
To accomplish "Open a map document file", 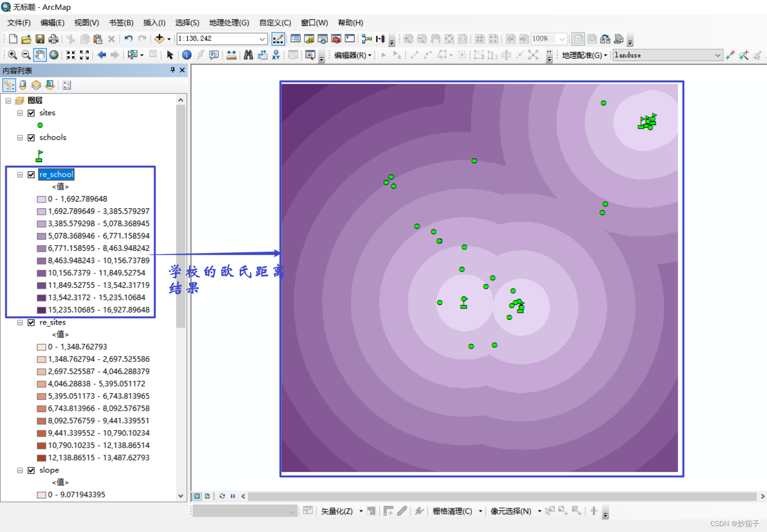I will click(x=27, y=38).
